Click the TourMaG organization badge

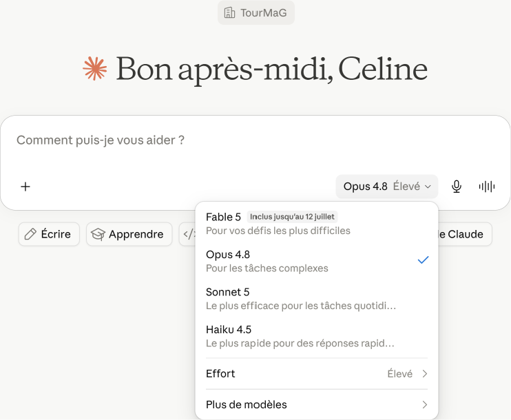pyautogui.click(x=256, y=12)
